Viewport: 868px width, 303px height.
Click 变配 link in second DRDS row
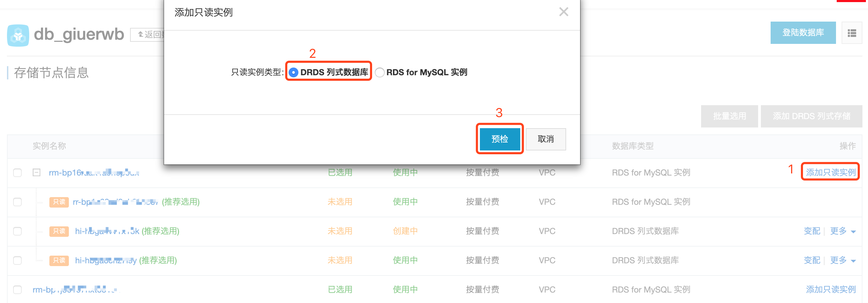click(x=812, y=260)
